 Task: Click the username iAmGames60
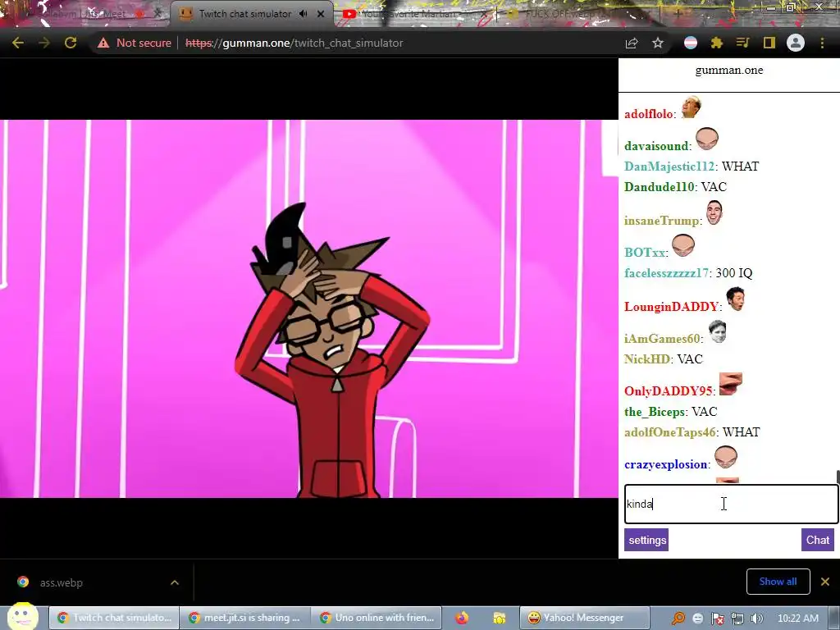pos(662,339)
